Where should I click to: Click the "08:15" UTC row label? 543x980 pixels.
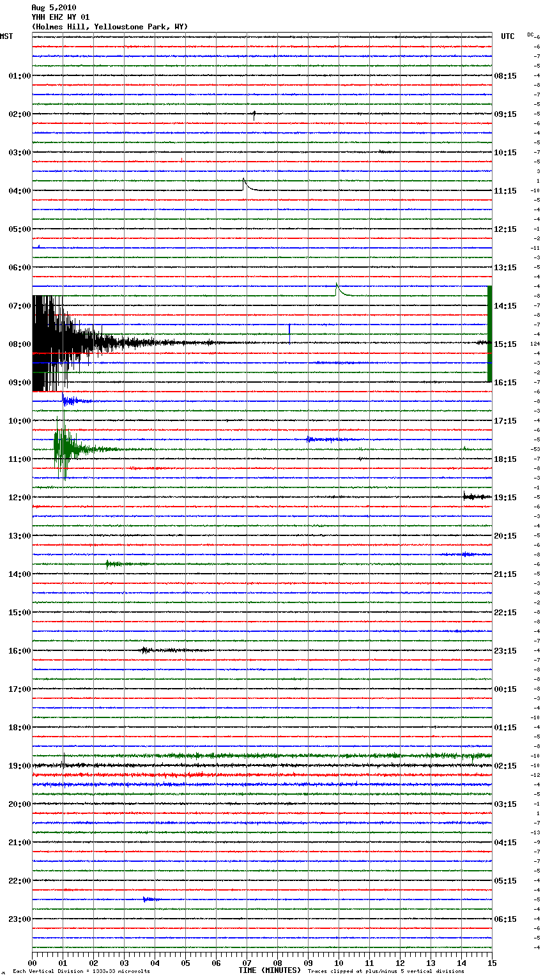coord(505,76)
